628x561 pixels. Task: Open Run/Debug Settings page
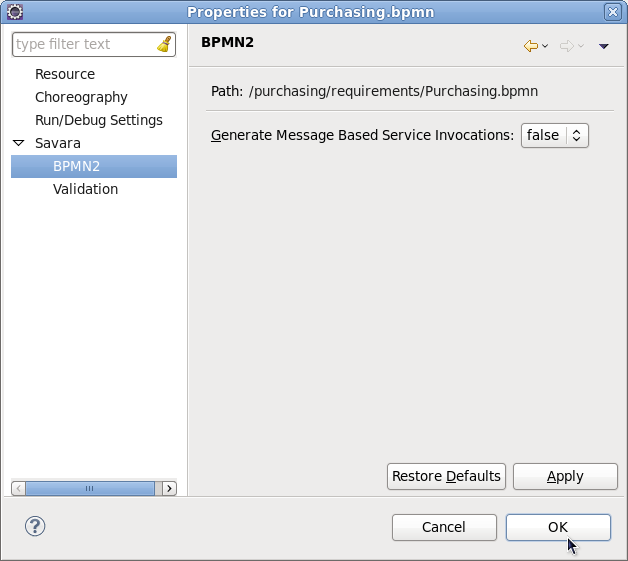(98, 120)
